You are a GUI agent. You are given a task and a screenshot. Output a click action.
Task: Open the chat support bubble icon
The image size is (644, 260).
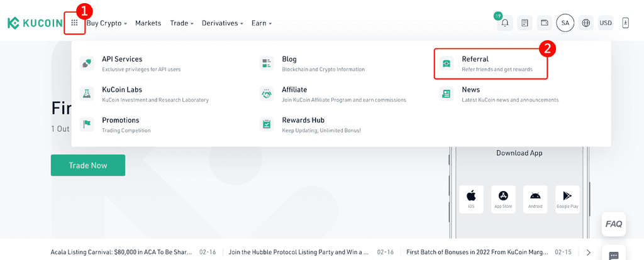(614, 254)
